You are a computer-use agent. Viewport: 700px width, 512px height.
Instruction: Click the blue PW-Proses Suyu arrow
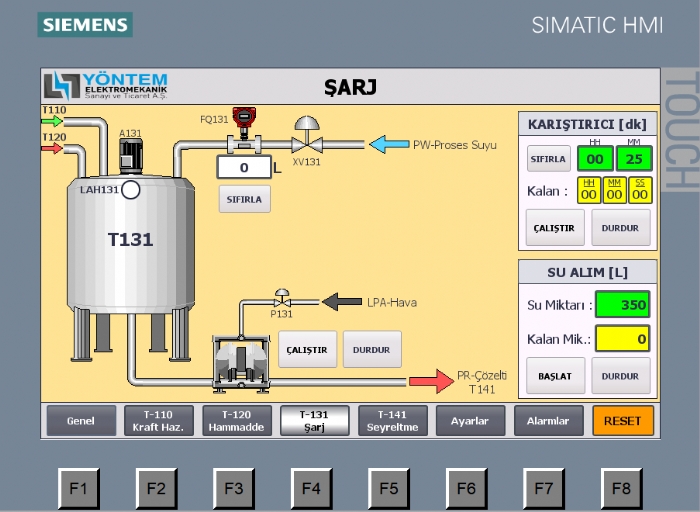point(389,144)
